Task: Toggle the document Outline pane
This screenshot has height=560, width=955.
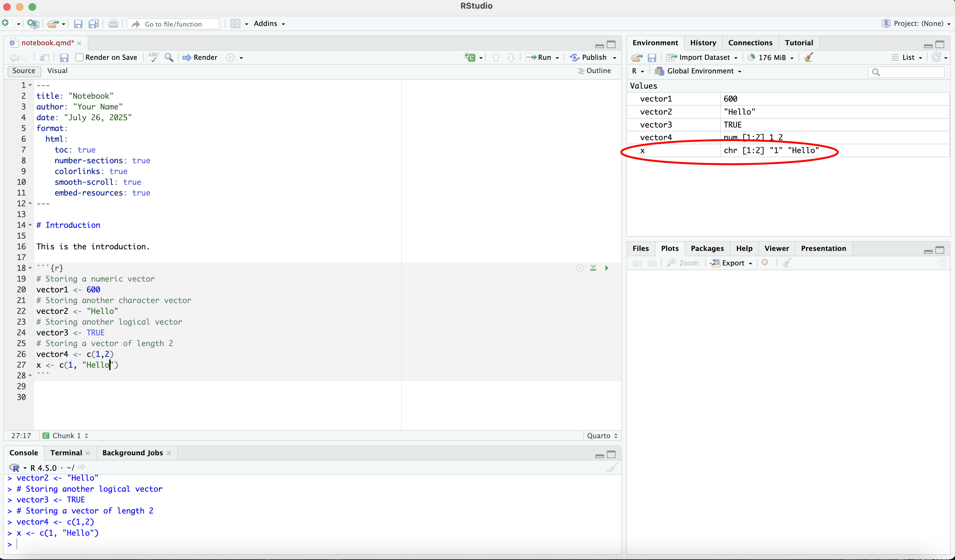Action: (x=594, y=71)
